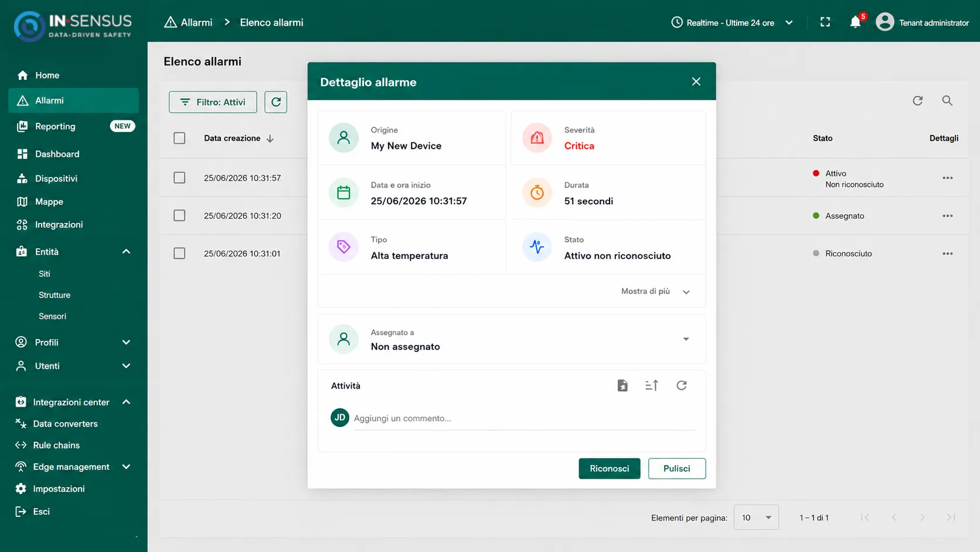
Task: Open details menu for the Assegnato alarm
Action: [948, 216]
